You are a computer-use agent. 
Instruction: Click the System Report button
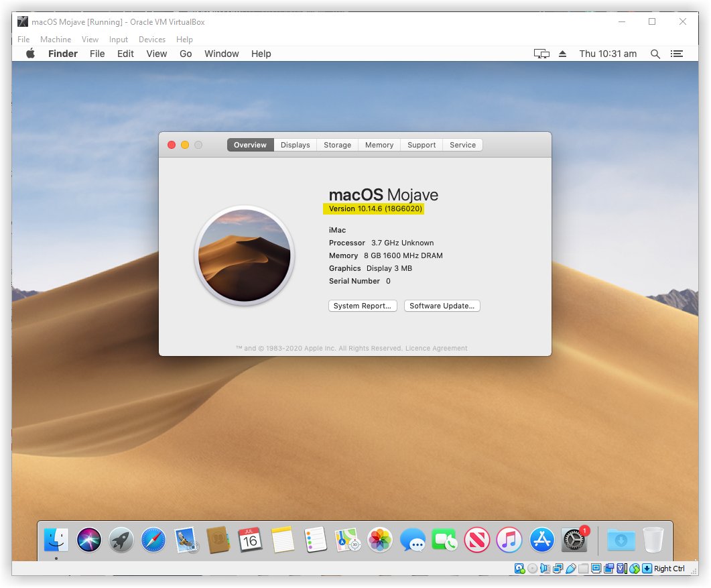[363, 306]
